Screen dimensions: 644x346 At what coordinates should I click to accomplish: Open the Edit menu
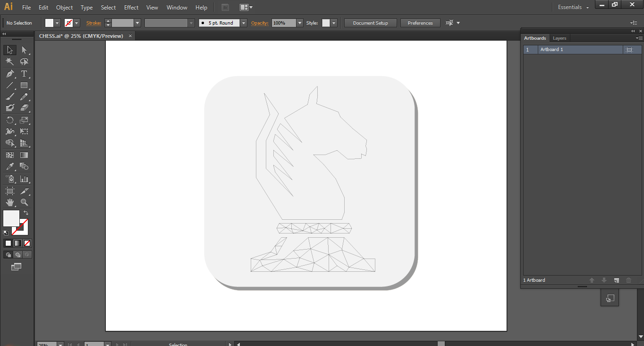pyautogui.click(x=43, y=8)
